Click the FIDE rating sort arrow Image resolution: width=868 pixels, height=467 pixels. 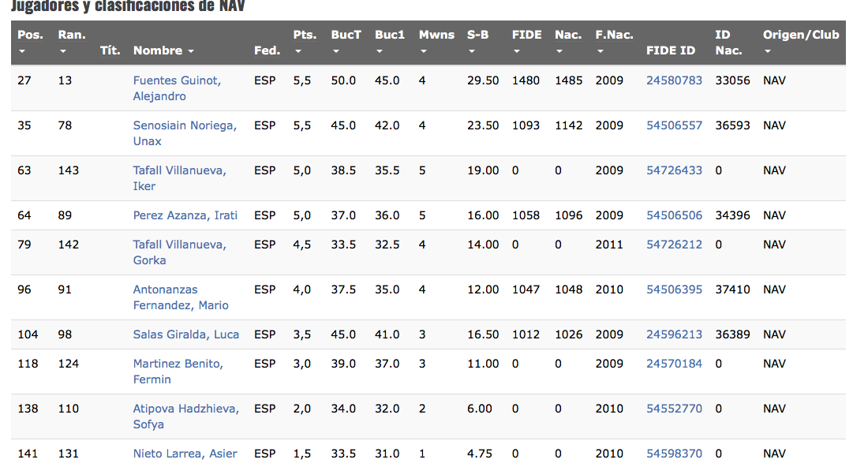(x=517, y=51)
